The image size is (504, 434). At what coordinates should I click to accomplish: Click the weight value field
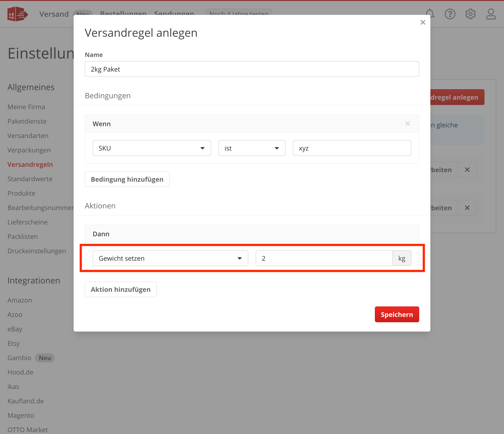324,258
